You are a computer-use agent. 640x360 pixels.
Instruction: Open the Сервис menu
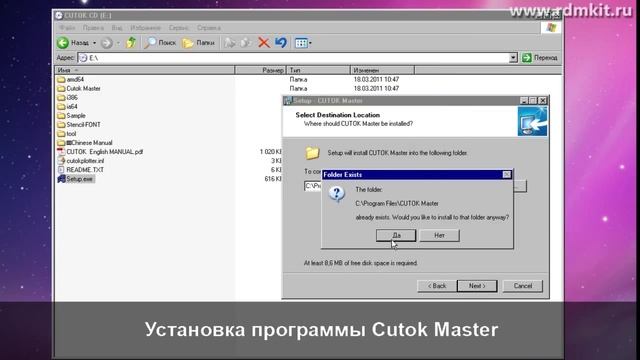pos(179,28)
